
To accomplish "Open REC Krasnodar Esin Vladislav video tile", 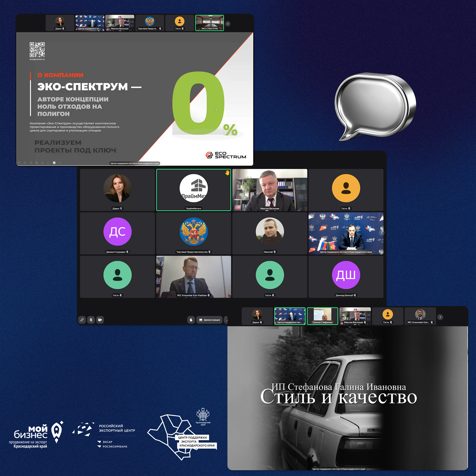I will tap(194, 277).
